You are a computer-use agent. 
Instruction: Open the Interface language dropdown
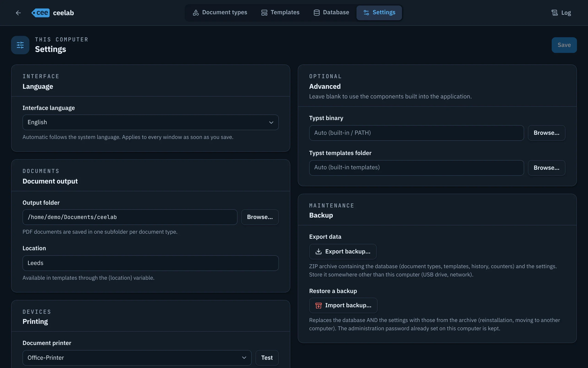pos(150,122)
